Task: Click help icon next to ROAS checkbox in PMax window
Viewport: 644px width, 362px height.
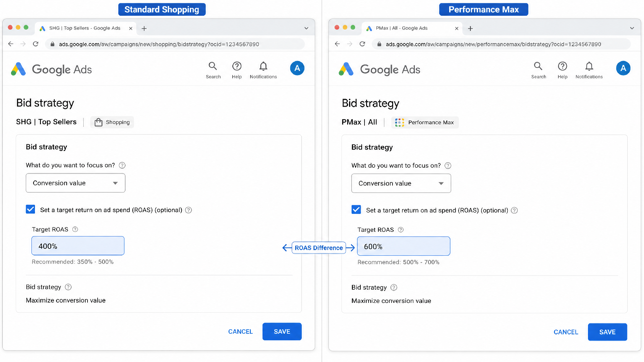Action: [x=514, y=210]
